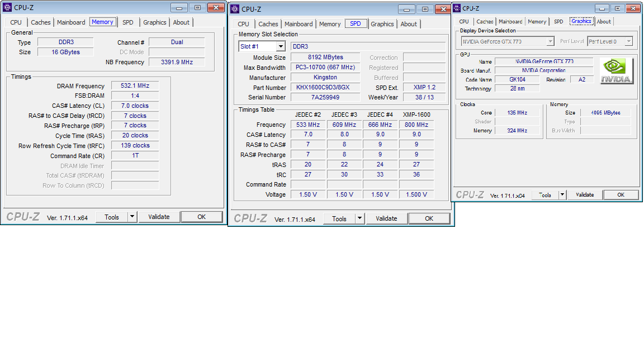Screen dimensions: 644x362
Task: Click the CPU-Z app icon in the Memory window title bar
Action: tap(7, 7)
